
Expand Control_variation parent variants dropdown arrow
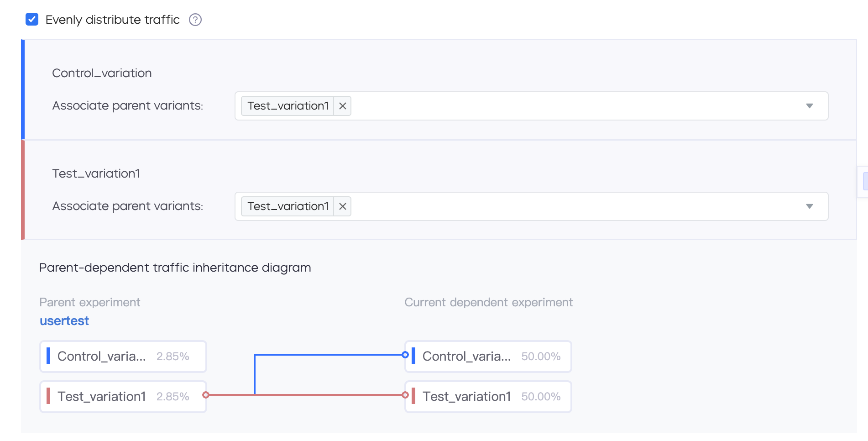tap(810, 106)
